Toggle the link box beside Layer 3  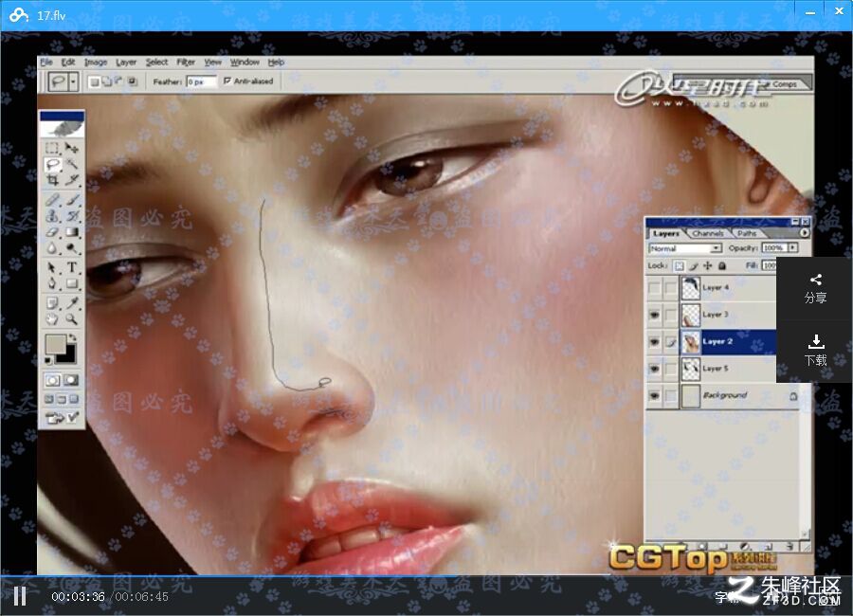(671, 315)
